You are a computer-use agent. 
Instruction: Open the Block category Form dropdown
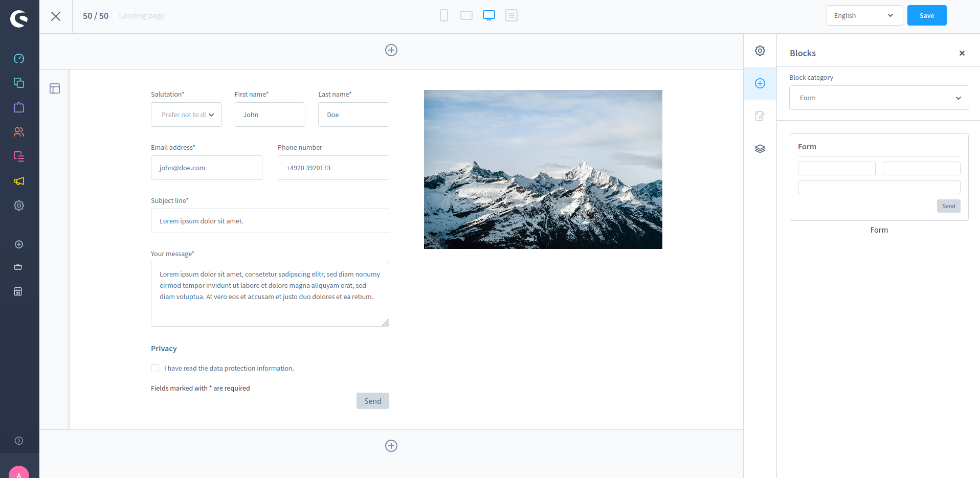coord(879,98)
